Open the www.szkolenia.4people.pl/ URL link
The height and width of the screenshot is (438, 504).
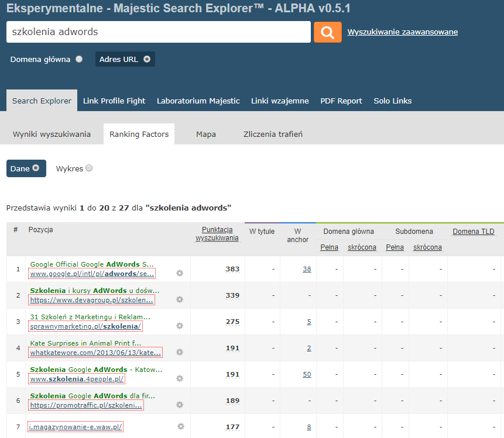77,379
